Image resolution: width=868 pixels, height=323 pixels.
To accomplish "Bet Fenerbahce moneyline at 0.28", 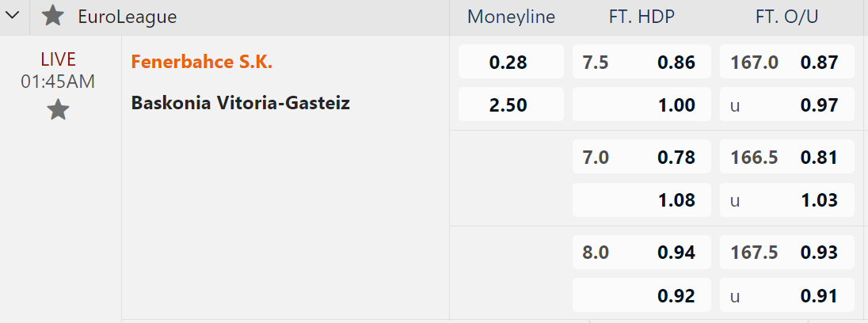I will (510, 63).
